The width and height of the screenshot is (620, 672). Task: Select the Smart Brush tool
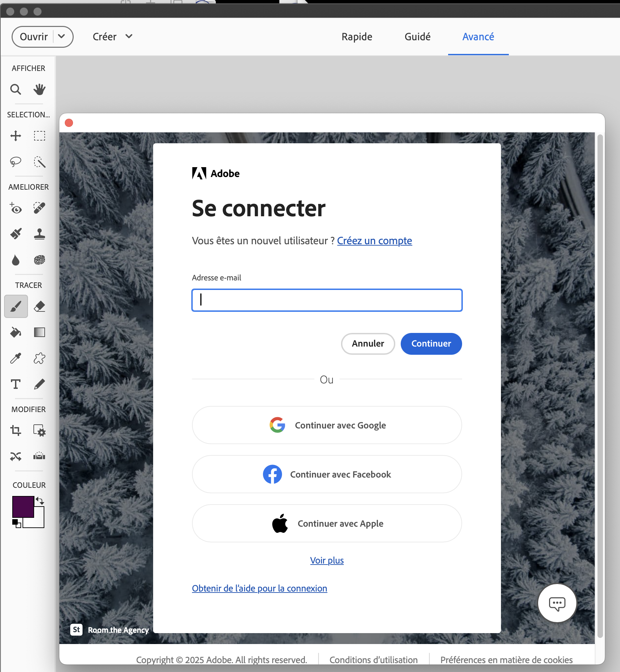tap(16, 234)
